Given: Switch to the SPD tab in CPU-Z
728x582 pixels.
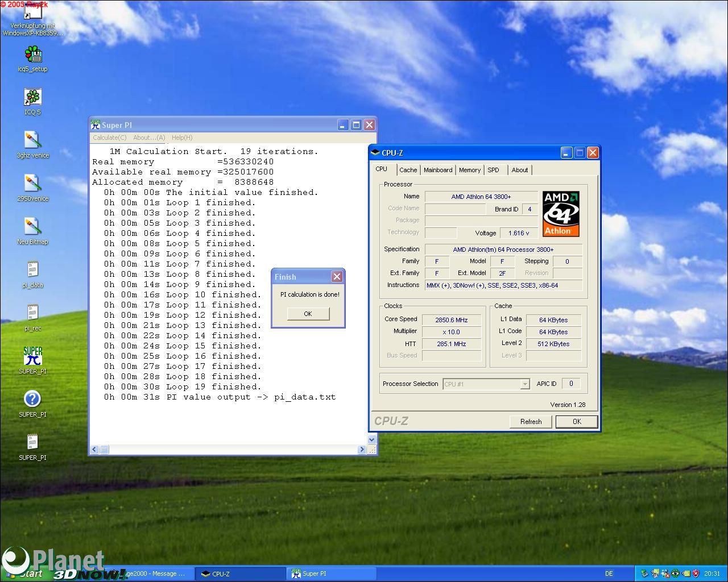Looking at the screenshot, I should coord(493,170).
